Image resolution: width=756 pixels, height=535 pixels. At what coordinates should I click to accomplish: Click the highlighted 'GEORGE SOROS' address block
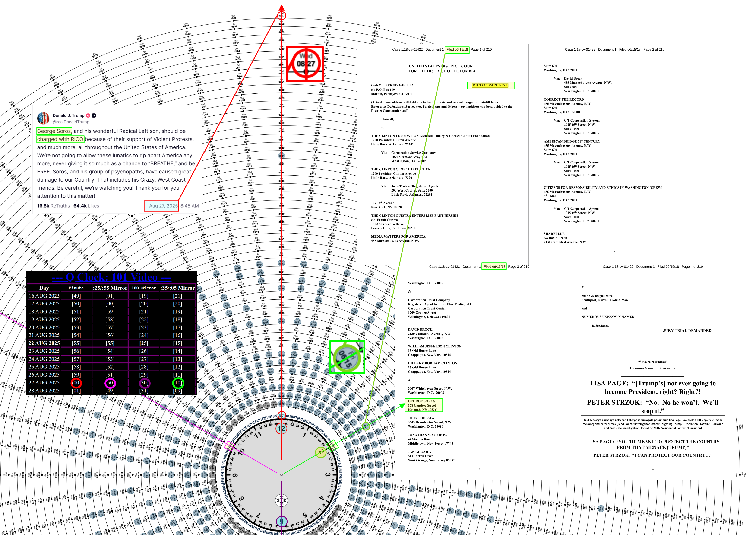coord(424,405)
